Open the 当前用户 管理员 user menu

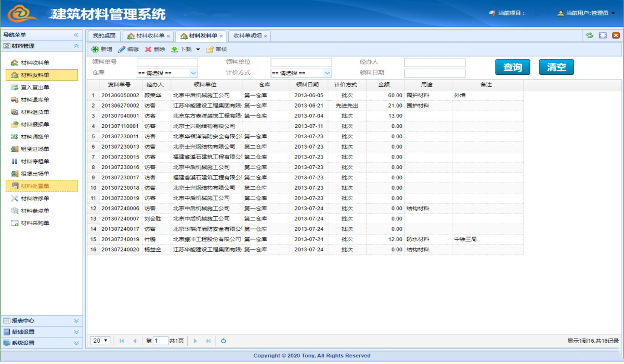pyautogui.click(x=586, y=13)
